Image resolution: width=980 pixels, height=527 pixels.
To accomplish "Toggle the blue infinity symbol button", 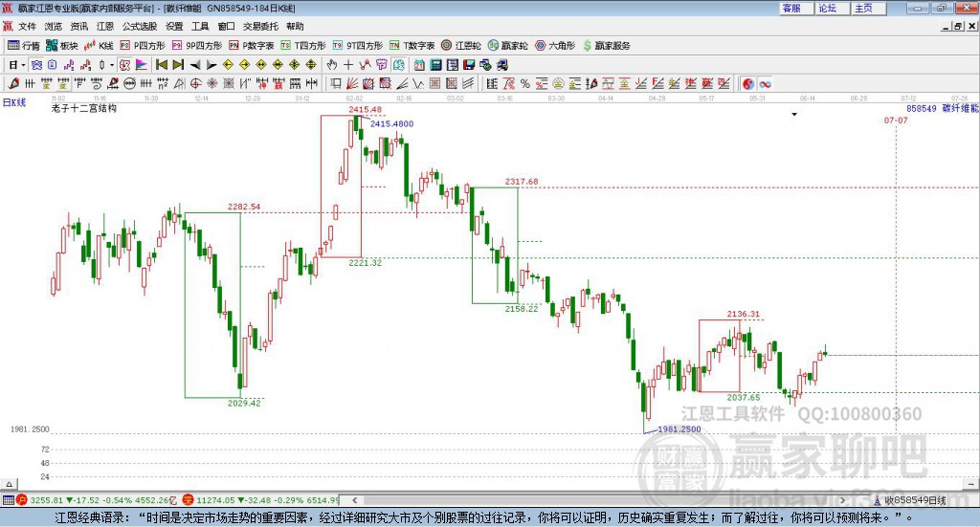I will (x=765, y=83).
